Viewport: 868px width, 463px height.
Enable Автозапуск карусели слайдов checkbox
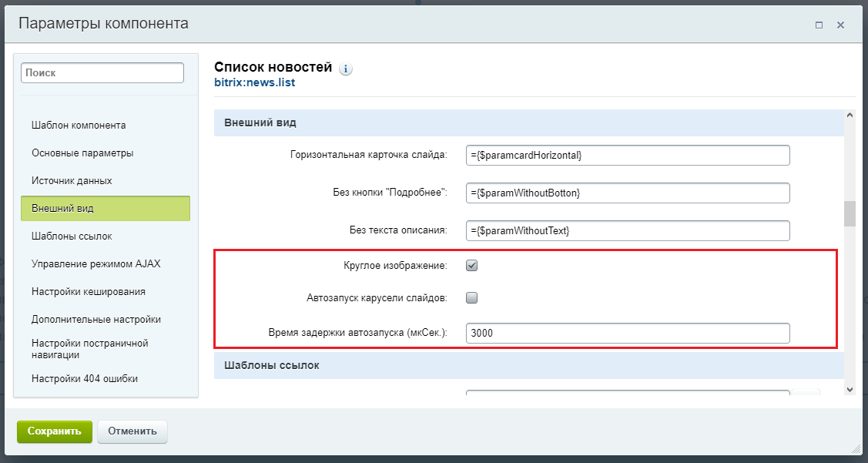[x=471, y=298]
